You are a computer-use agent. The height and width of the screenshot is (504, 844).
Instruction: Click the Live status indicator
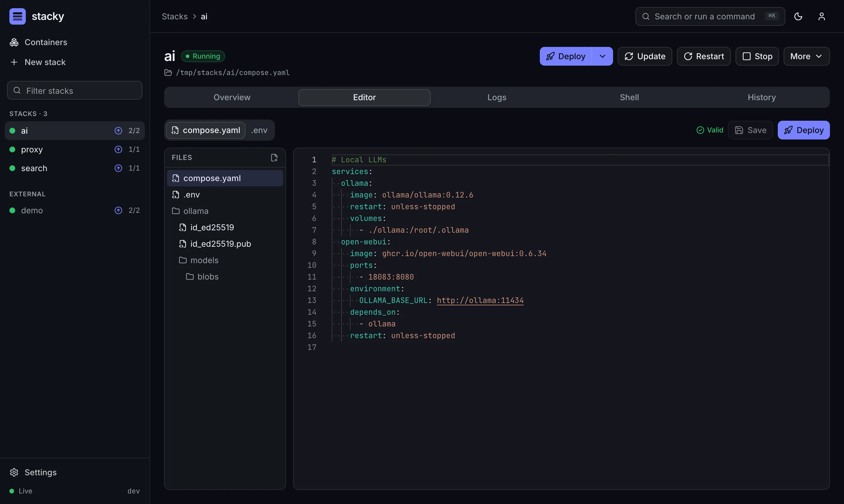tap(21, 491)
